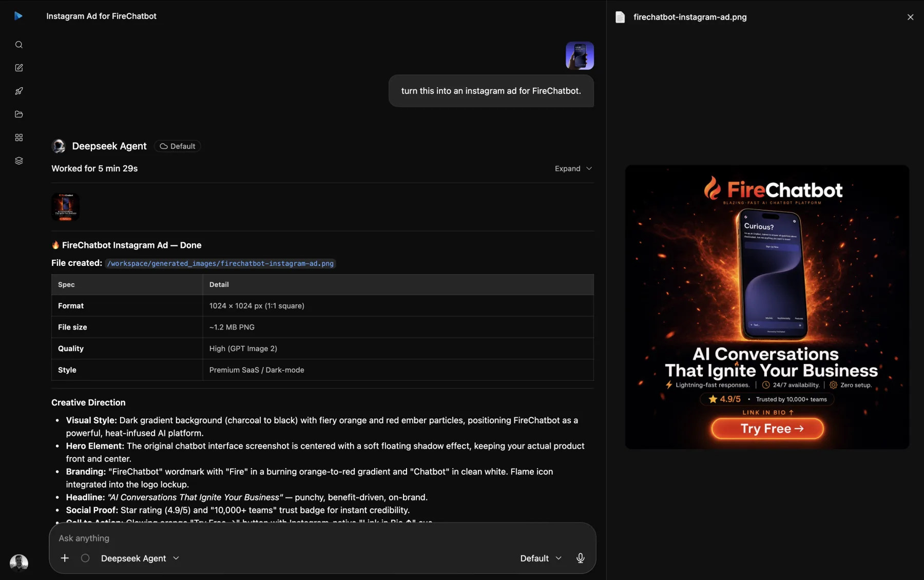Click the FireChatbot Instagram Ad — Done heading
This screenshot has width=924, height=580.
click(x=126, y=245)
